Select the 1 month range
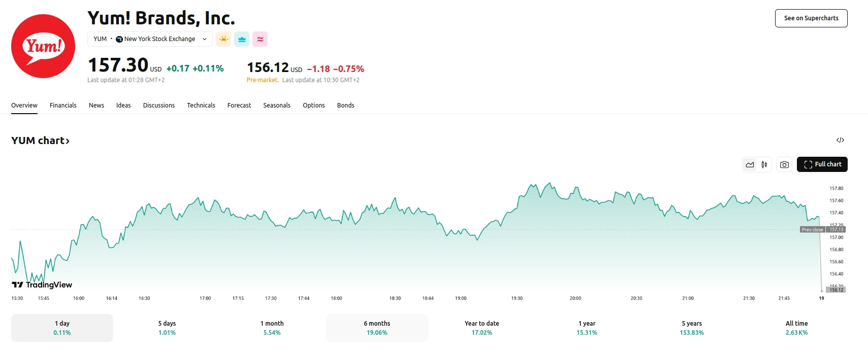 [x=272, y=328]
